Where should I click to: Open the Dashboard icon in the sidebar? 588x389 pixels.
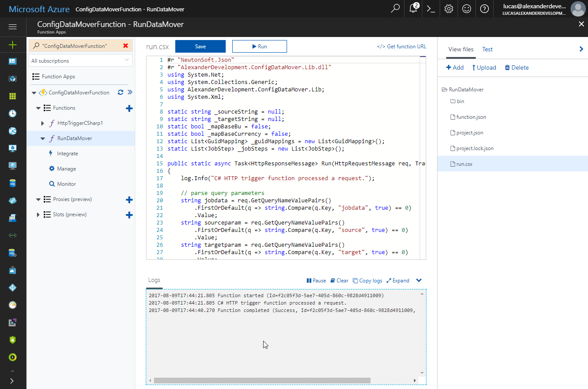point(13,61)
